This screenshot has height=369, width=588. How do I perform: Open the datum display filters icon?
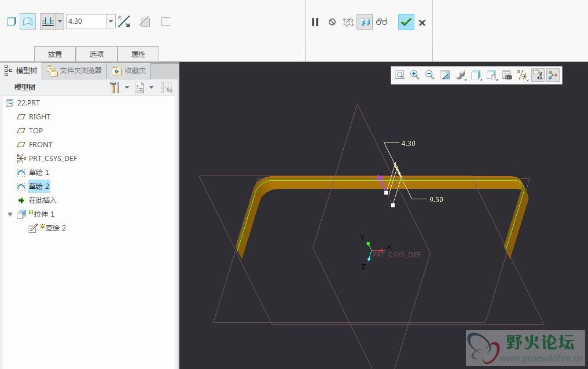tap(523, 75)
